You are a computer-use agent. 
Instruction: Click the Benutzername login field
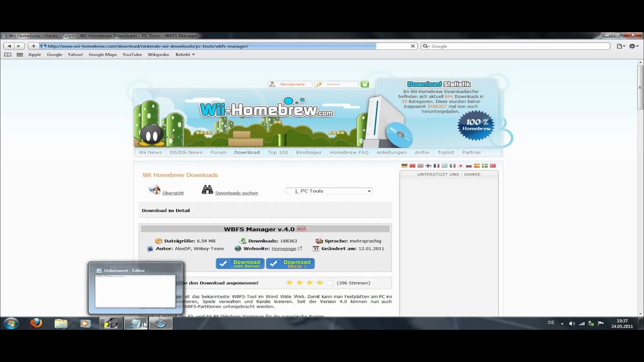290,84
